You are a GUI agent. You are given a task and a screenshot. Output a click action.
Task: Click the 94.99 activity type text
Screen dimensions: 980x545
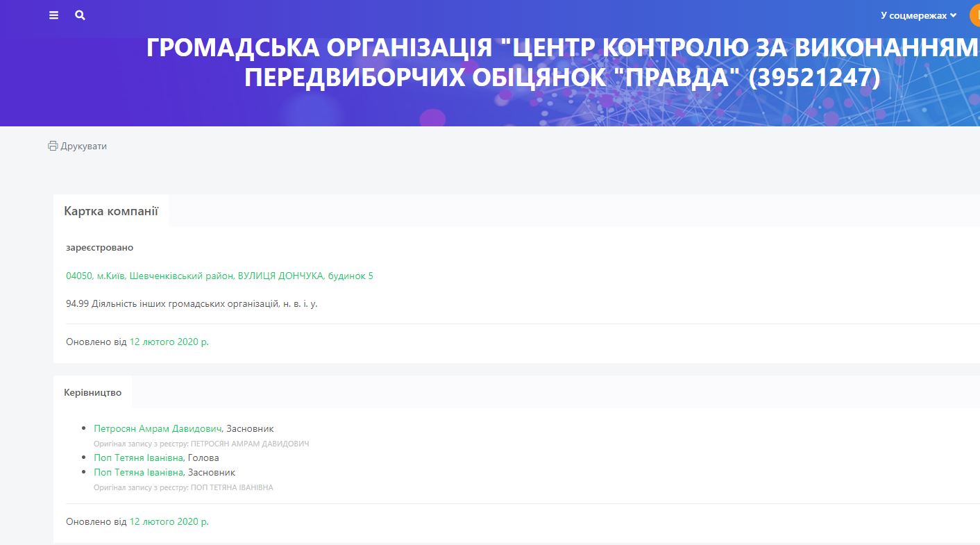click(x=192, y=304)
